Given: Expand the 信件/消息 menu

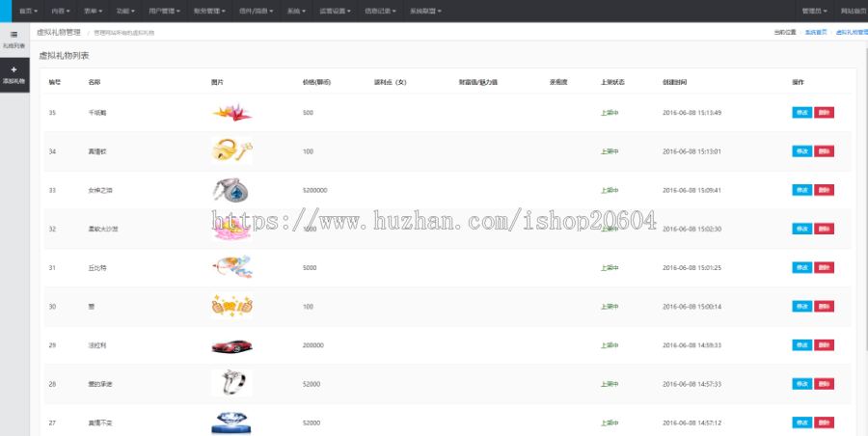Looking at the screenshot, I should pyautogui.click(x=256, y=11).
